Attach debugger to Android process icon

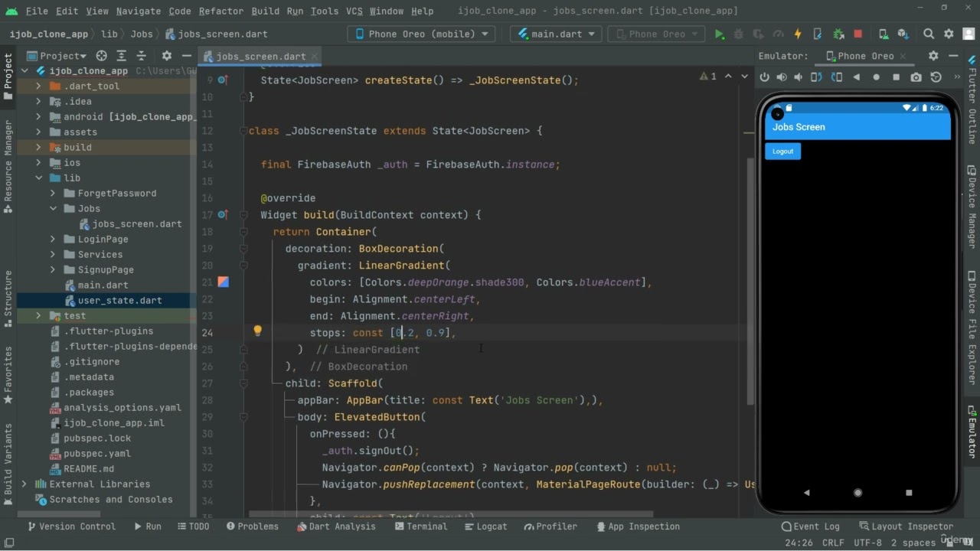(838, 34)
